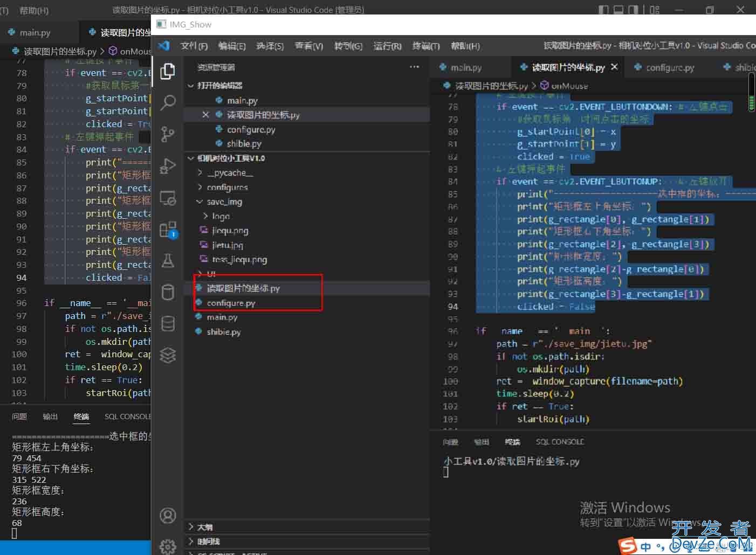This screenshot has width=756, height=555.
Task: Click the stacked-disk SQL server icon
Action: click(168, 323)
